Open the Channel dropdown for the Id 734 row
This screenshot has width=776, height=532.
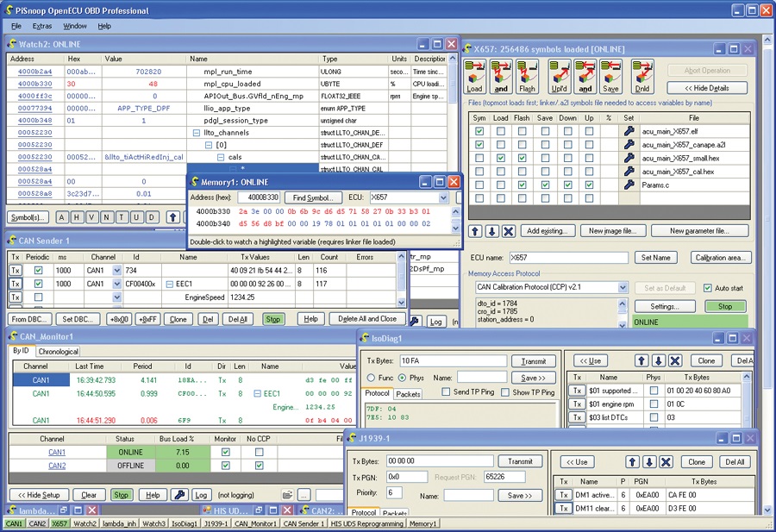(x=116, y=270)
